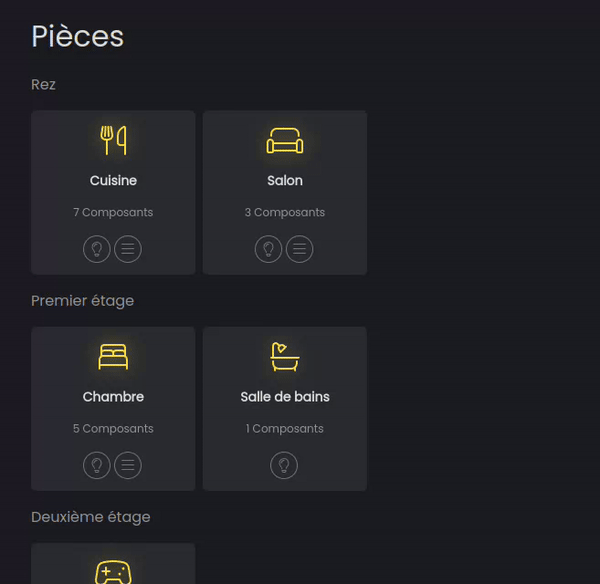Click the Salle de bains bathtub icon
The height and width of the screenshot is (584, 600).
[285, 356]
